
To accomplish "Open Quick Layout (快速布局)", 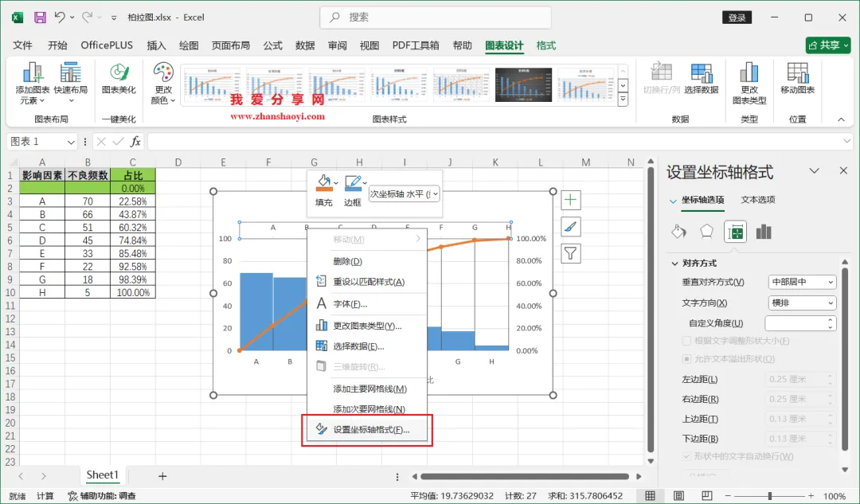I will tap(71, 83).
